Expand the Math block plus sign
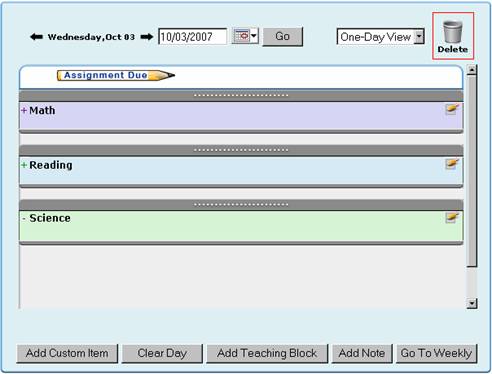 pyautogui.click(x=24, y=110)
